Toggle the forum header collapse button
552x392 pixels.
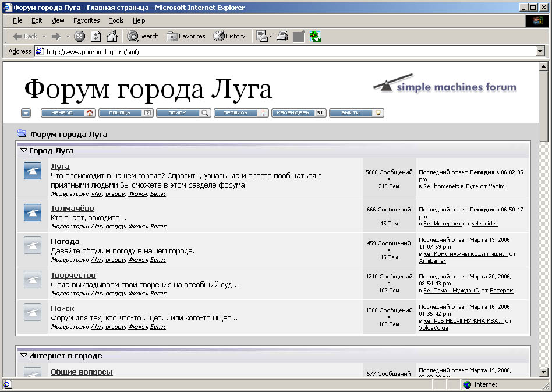26,113
